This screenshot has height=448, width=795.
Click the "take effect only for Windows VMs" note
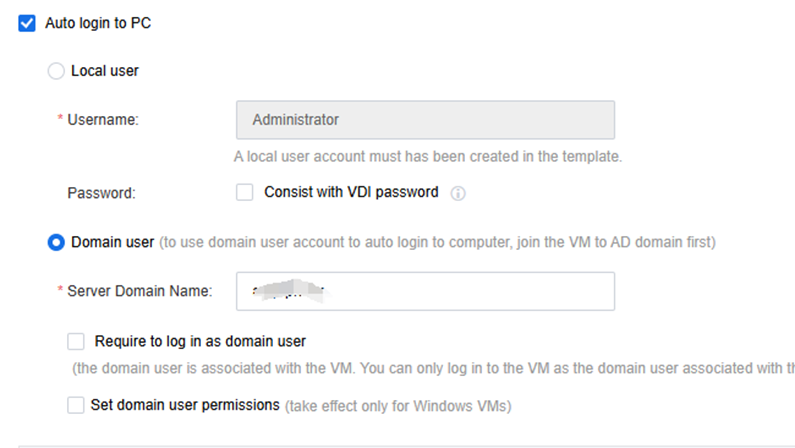coord(398,406)
